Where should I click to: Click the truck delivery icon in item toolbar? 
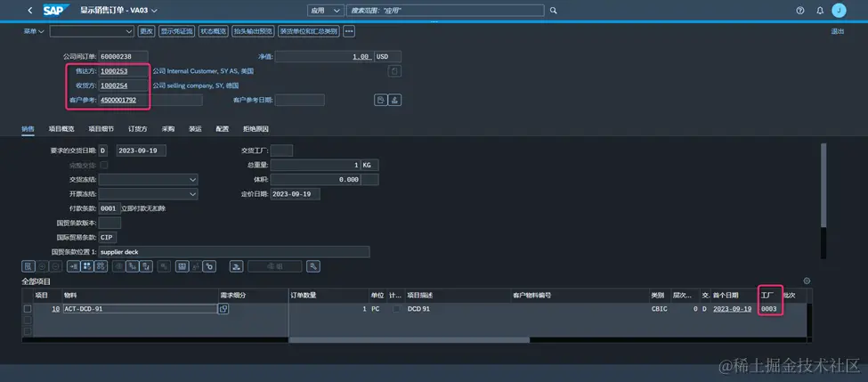coord(237,266)
